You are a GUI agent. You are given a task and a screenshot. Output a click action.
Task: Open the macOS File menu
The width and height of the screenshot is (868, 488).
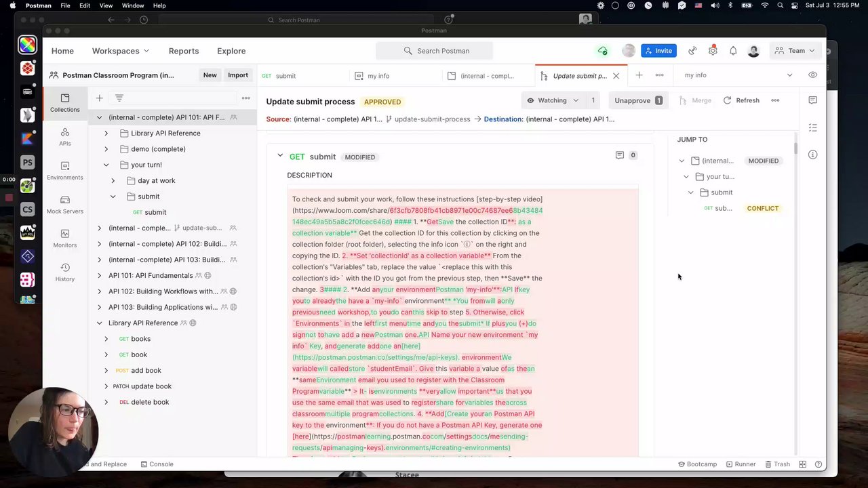click(x=65, y=5)
